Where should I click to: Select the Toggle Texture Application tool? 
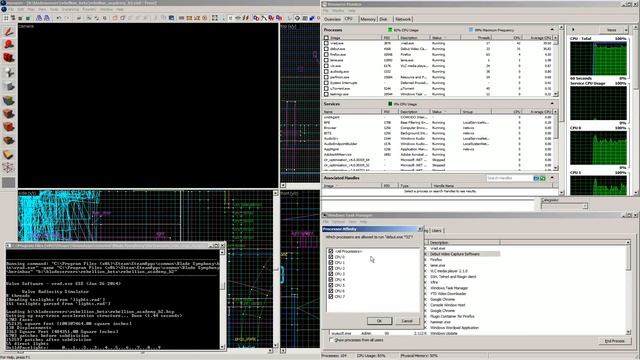pos(9,100)
